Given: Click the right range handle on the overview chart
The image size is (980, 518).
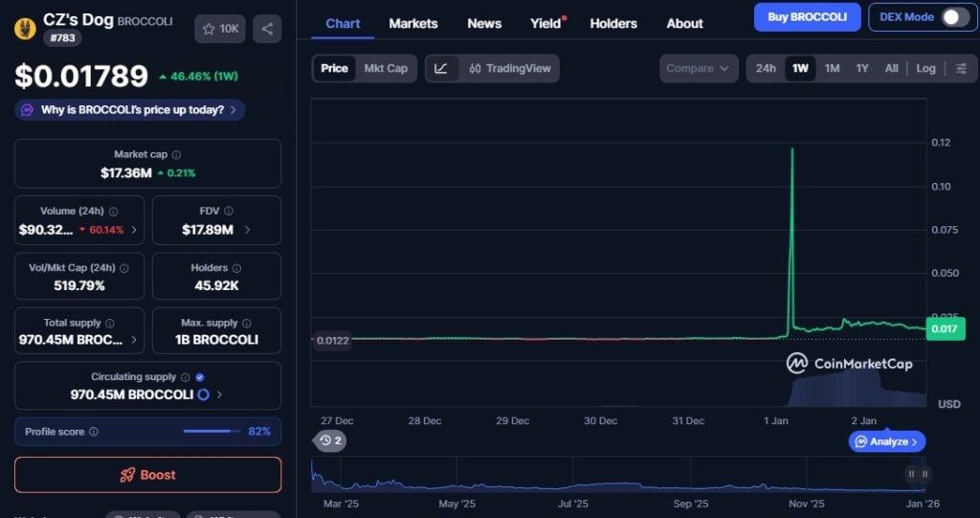Looking at the screenshot, I should [925, 474].
